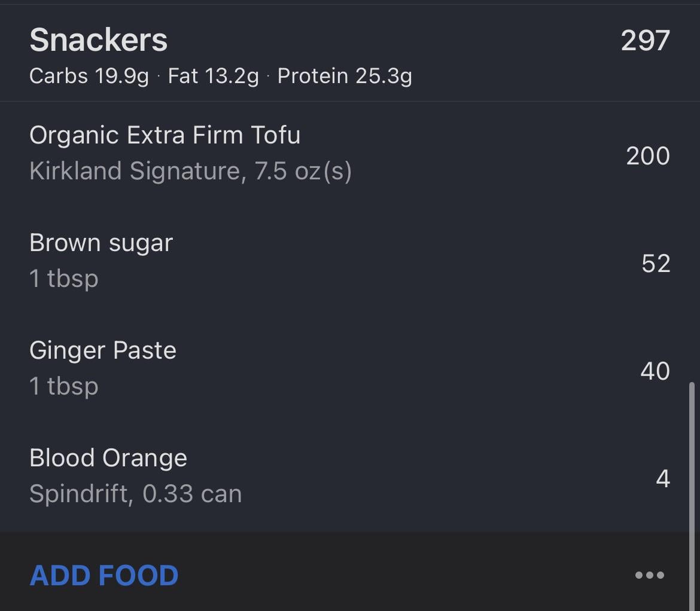Tap the ADD FOOD button
The image size is (700, 611).
[x=104, y=575]
